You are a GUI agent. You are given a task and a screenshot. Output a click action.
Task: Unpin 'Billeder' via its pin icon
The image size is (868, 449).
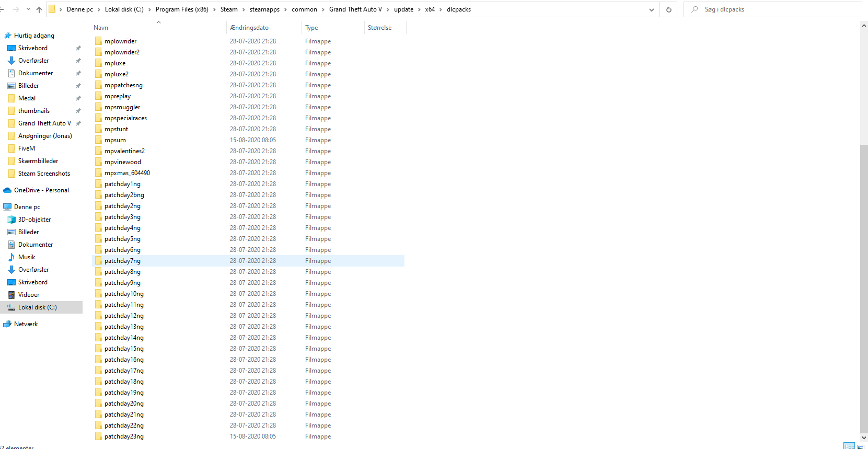[x=78, y=86]
